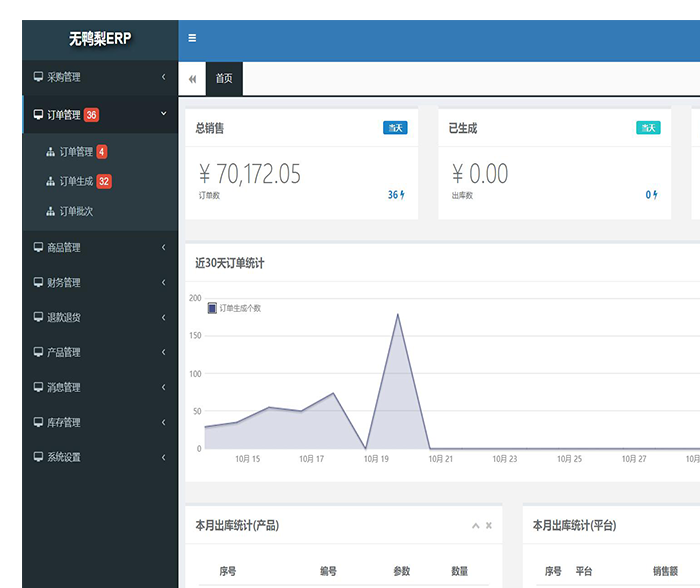Open 订单管理 submenu with badge 4
Screen dimensions: 700x588
pos(76,152)
